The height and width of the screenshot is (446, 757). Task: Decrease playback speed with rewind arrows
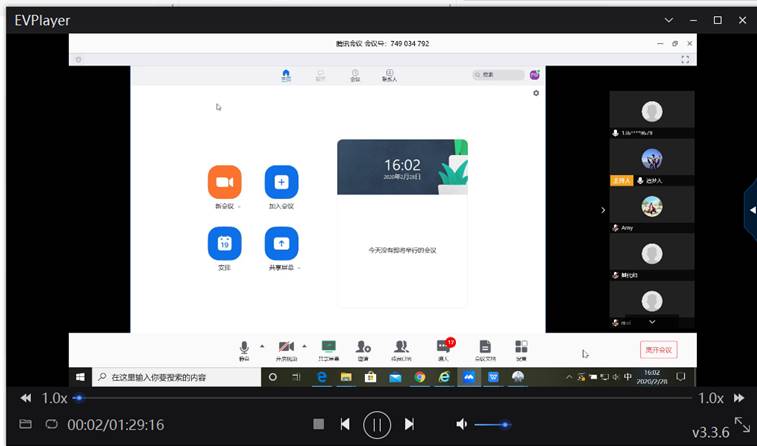26,398
